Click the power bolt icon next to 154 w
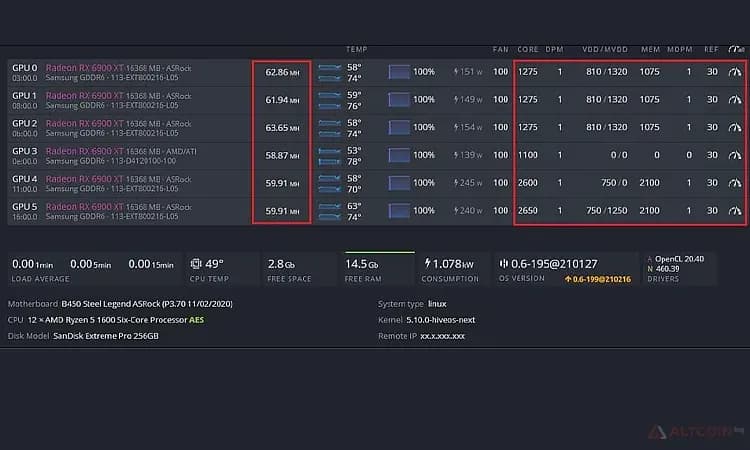The image size is (750, 450). tap(456, 127)
